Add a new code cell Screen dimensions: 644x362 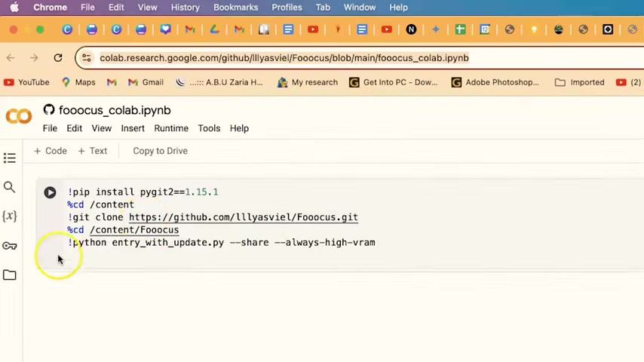(x=50, y=151)
